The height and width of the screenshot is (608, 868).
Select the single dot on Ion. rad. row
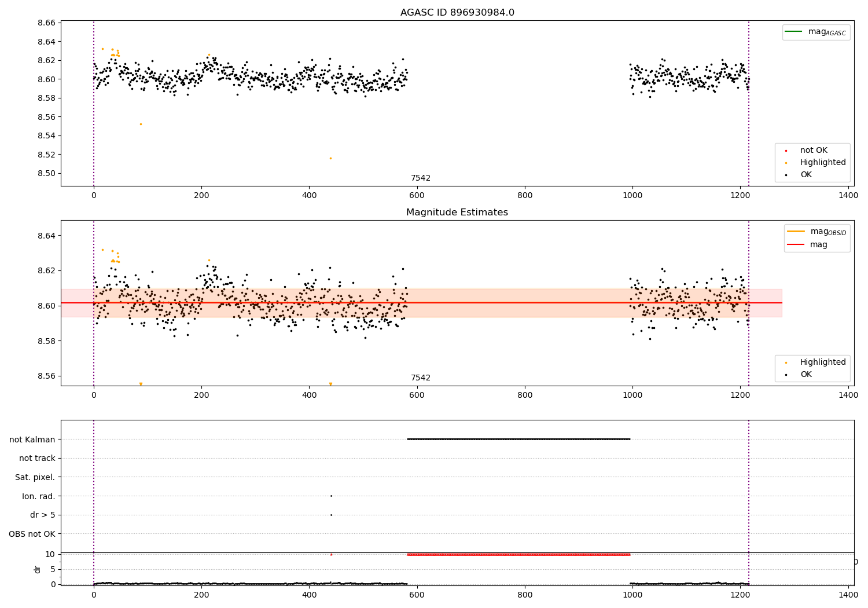click(x=331, y=496)
